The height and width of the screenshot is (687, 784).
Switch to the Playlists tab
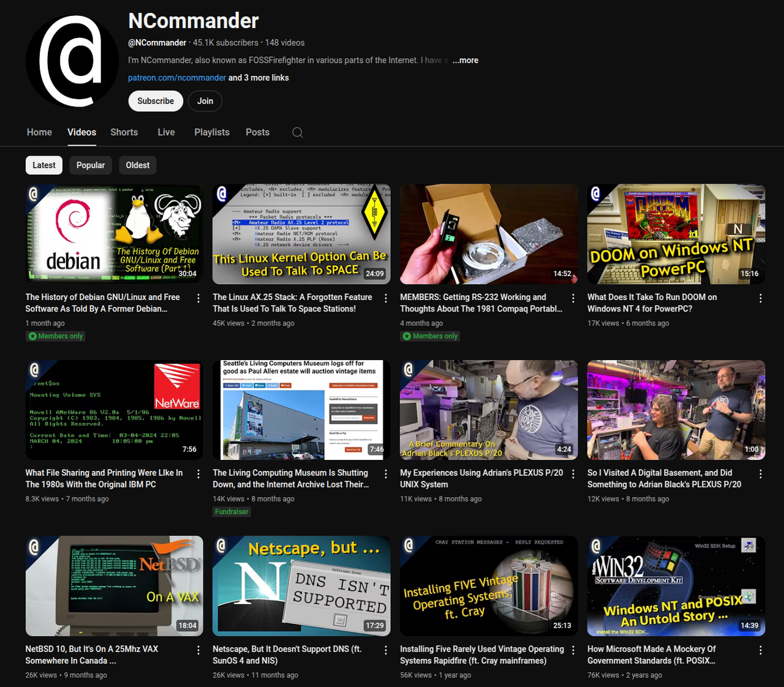click(212, 132)
